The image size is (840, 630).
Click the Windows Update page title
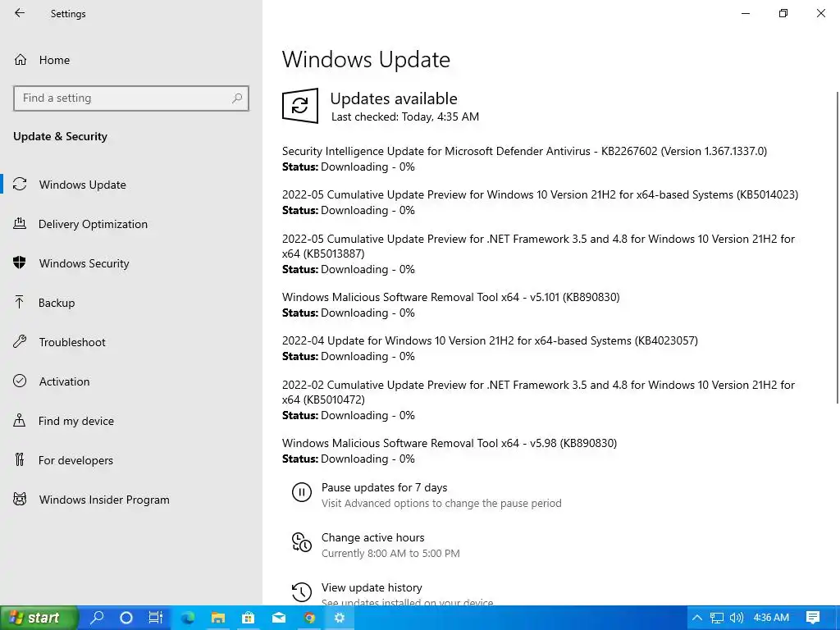click(366, 59)
